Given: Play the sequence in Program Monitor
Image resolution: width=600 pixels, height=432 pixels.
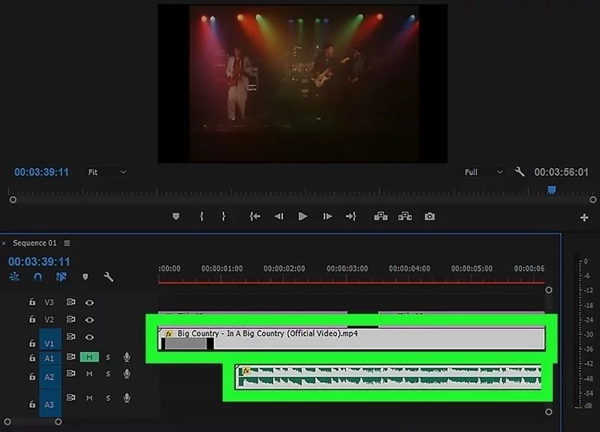Looking at the screenshot, I should click(x=303, y=217).
